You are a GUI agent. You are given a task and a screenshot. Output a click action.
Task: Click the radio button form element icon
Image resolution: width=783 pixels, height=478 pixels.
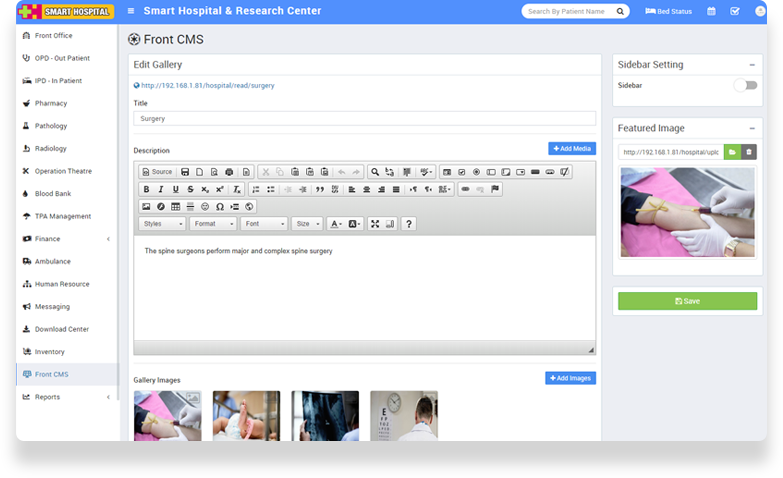[x=476, y=172]
